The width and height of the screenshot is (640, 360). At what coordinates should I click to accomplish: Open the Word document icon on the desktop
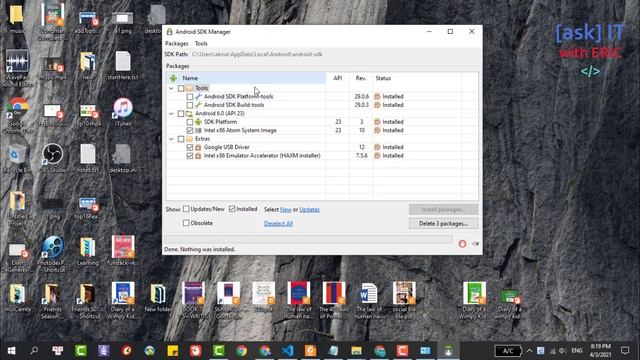[x=369, y=300]
